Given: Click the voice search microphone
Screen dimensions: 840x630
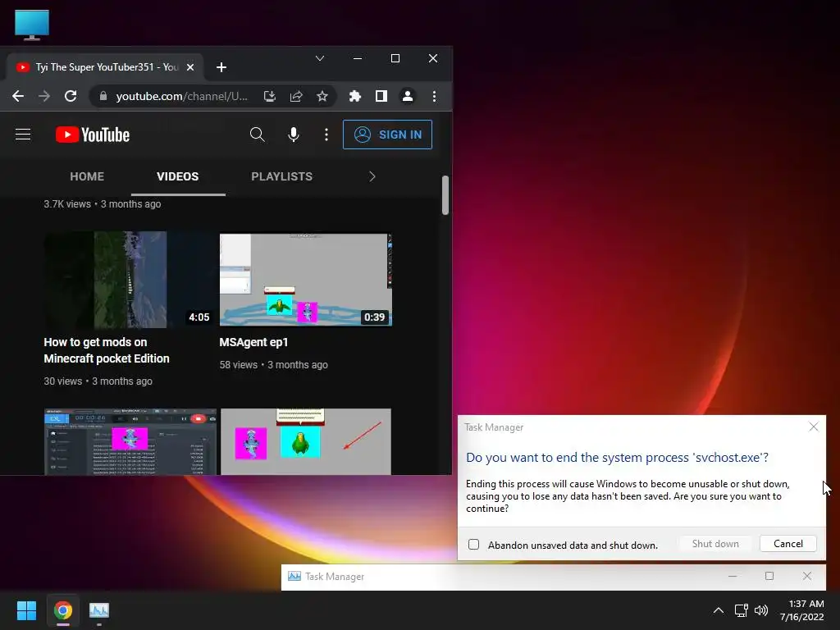Looking at the screenshot, I should (293, 135).
